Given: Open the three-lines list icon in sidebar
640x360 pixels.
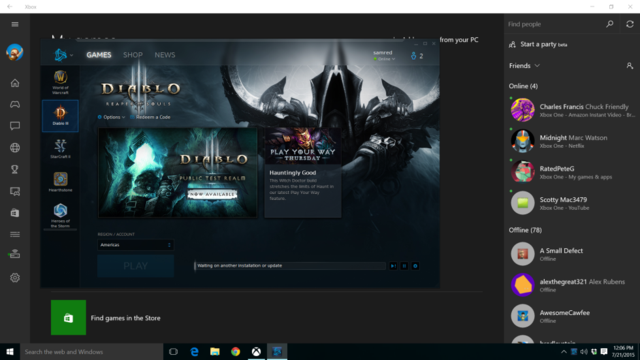Looking at the screenshot, I should click(x=15, y=234).
